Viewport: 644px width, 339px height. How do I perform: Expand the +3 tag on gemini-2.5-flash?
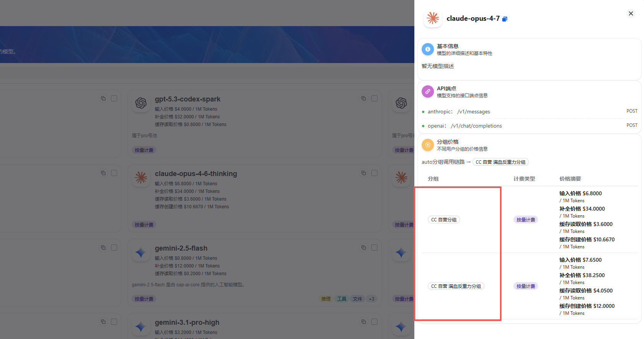(371, 299)
